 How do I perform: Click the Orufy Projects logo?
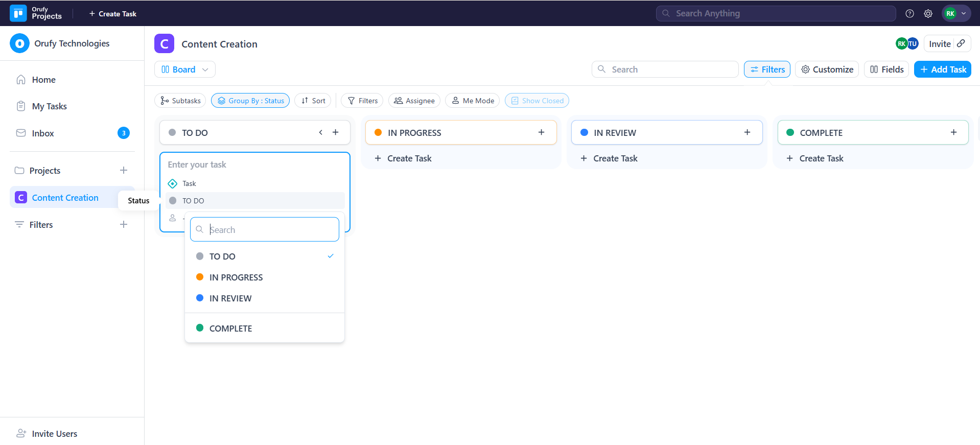click(18, 13)
